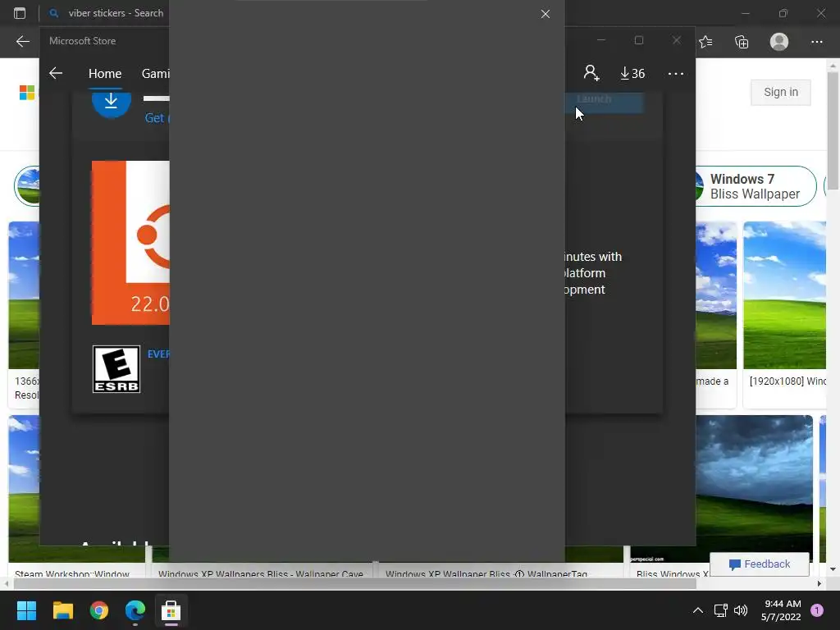The image size is (840, 630).
Task: Select the Home tab in Microsoft Store
Action: coord(105,73)
